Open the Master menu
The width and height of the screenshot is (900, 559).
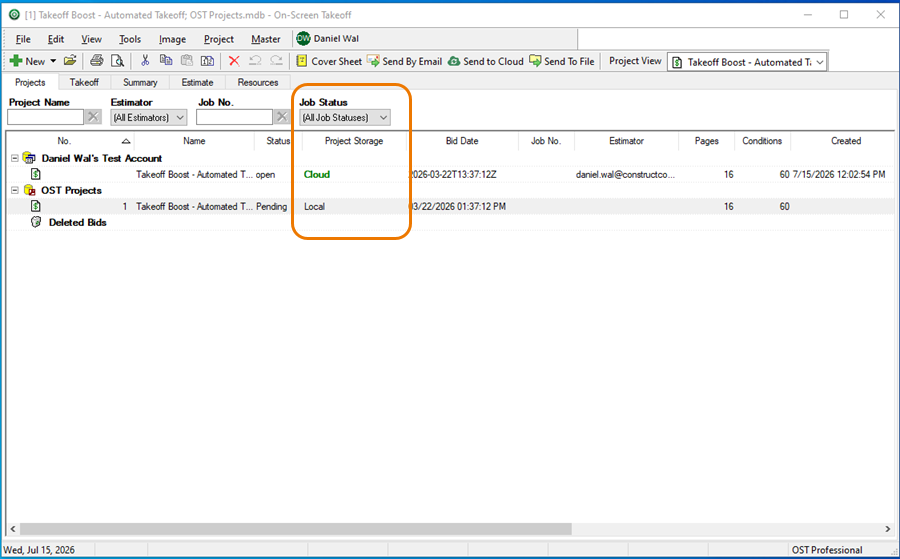[x=266, y=39]
